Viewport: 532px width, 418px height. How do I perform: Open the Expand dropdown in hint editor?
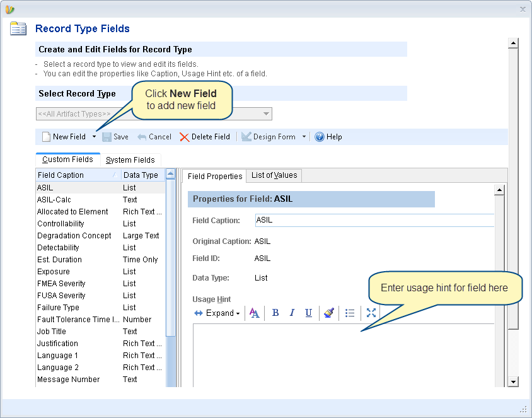217,313
